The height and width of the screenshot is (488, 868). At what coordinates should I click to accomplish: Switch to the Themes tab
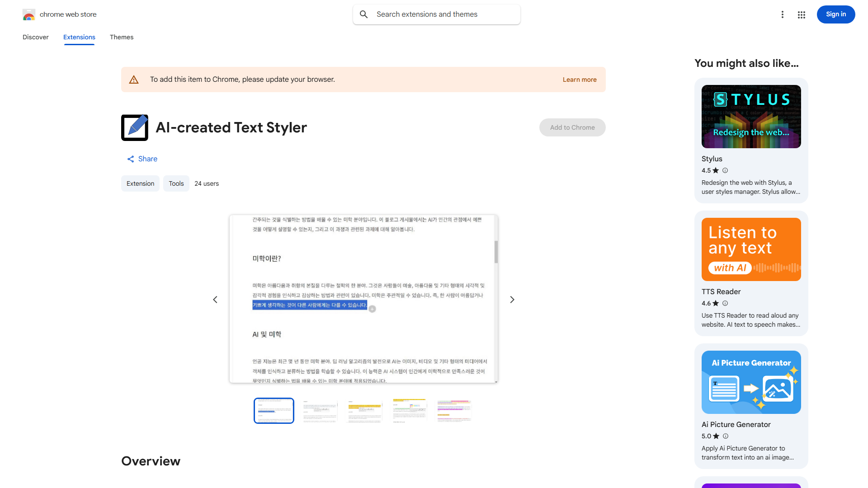121,37
